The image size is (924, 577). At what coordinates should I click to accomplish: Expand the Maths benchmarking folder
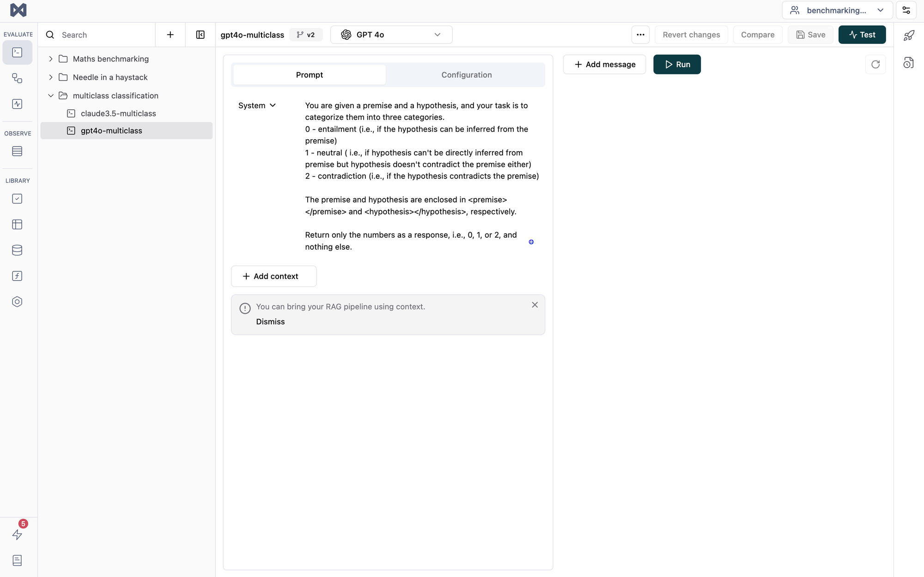point(51,59)
